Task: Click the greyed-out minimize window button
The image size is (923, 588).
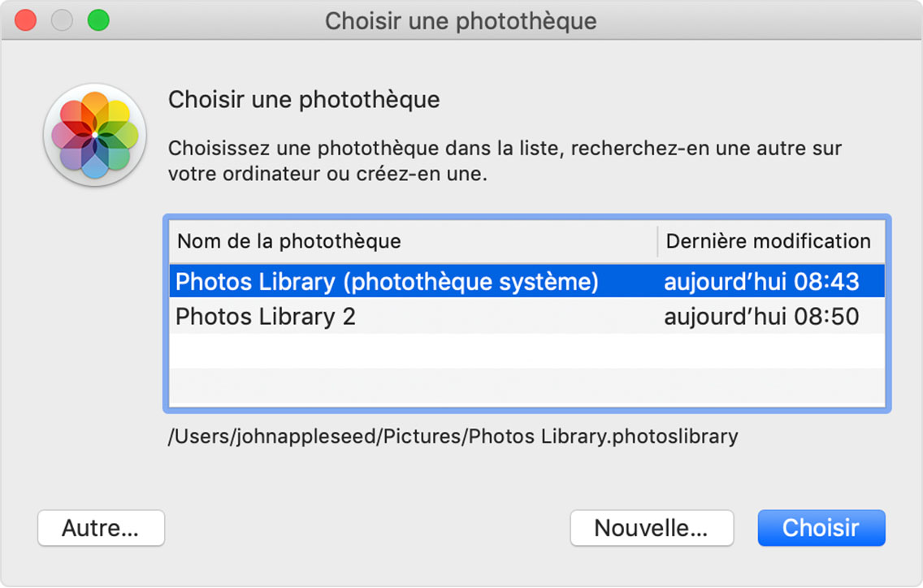Action: coord(63,20)
